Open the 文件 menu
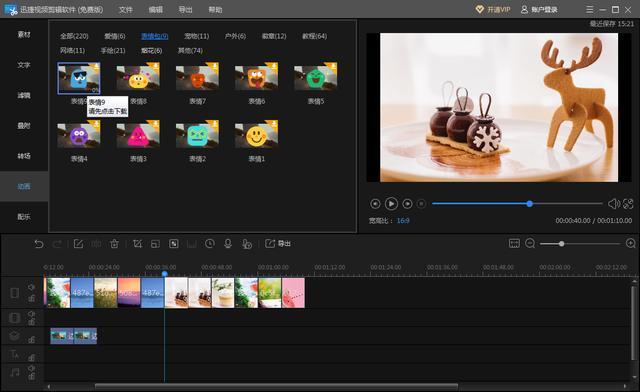640x392 pixels. click(x=125, y=9)
